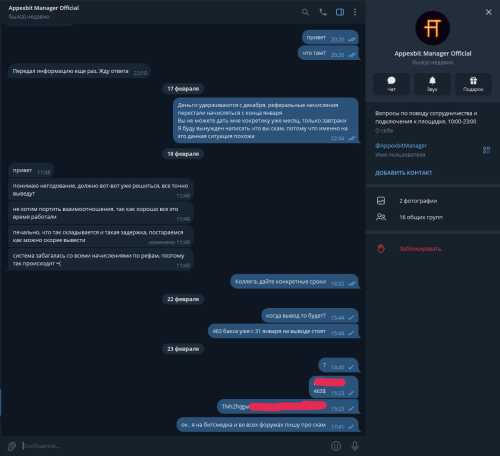Viewport: 500px width, 456px height.
Task: Send a Подарок gift
Action: pyautogui.click(x=473, y=84)
